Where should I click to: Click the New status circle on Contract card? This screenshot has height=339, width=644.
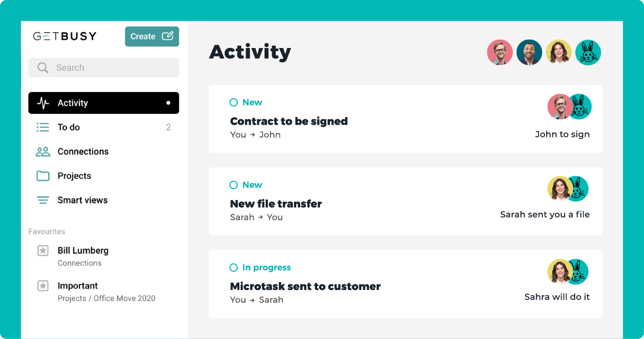click(x=233, y=102)
